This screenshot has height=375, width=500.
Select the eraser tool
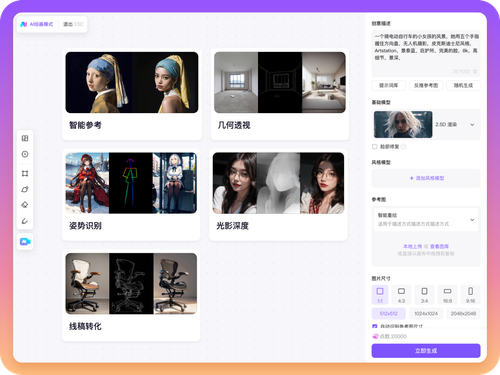[25, 205]
